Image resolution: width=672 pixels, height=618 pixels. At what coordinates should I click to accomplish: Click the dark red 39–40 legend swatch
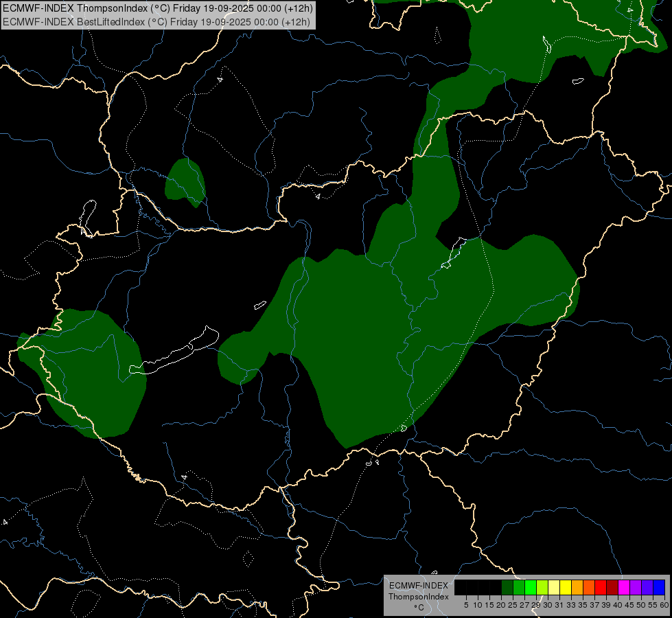coord(612,587)
